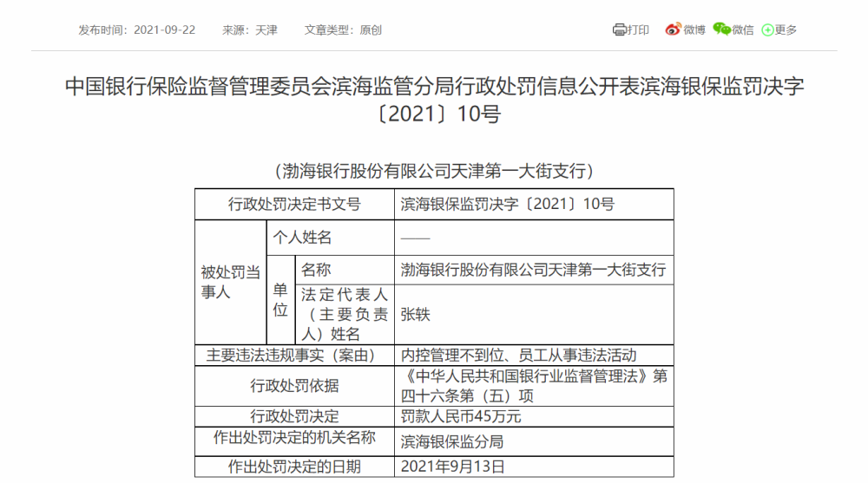Click the 更多 more sharing label
The height and width of the screenshot is (483, 868).
[786, 29]
